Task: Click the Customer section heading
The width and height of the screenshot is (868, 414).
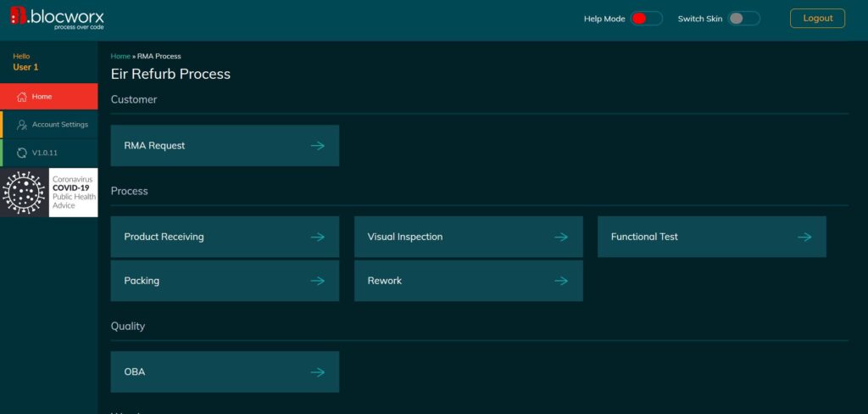Action: coord(134,100)
